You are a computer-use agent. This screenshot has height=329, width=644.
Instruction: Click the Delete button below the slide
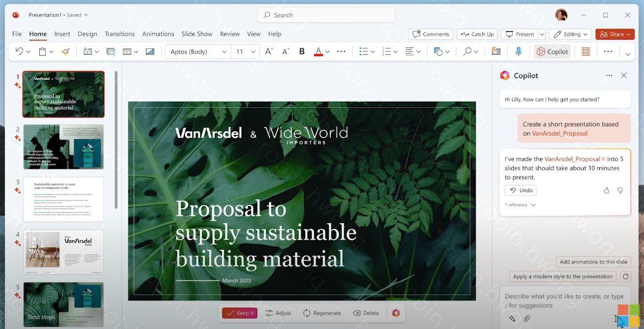(366, 313)
